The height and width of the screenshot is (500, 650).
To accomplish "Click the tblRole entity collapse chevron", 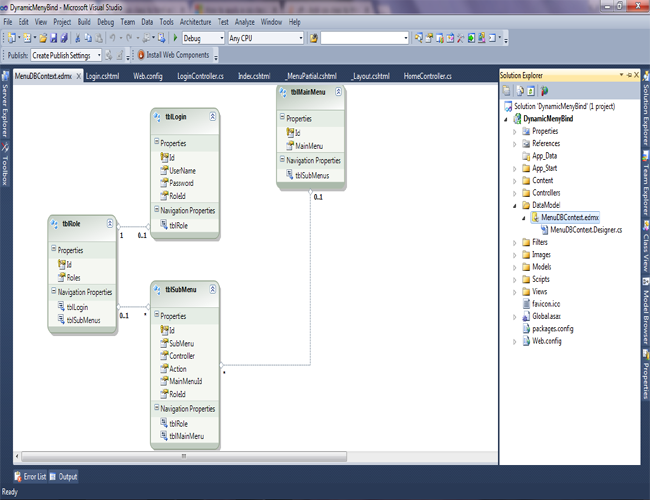I will pos(109,225).
